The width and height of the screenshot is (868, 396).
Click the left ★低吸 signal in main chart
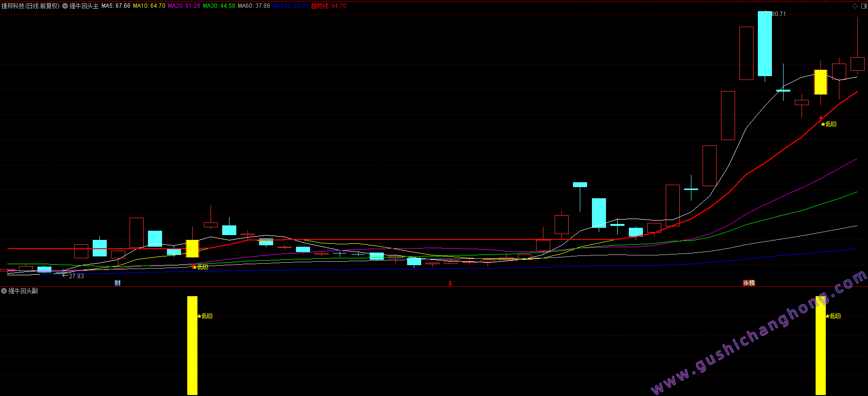pyautogui.click(x=200, y=267)
